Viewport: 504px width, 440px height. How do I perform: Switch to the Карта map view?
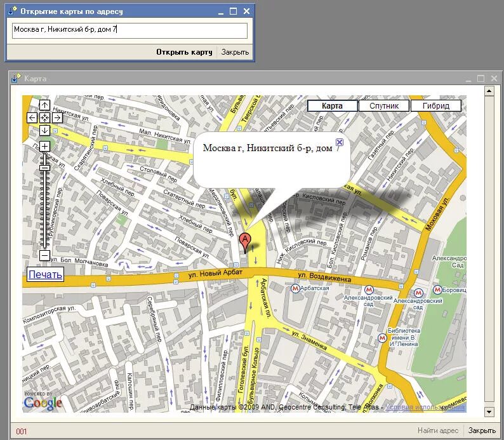point(333,106)
